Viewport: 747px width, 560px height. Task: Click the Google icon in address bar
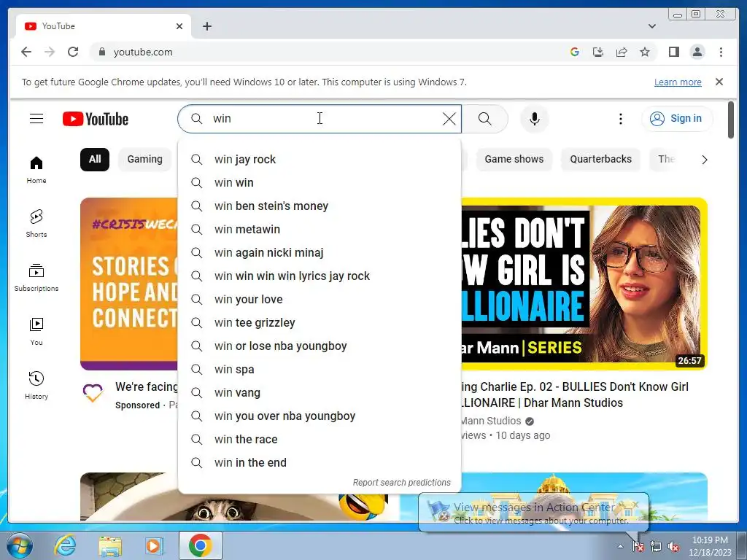[x=575, y=52]
